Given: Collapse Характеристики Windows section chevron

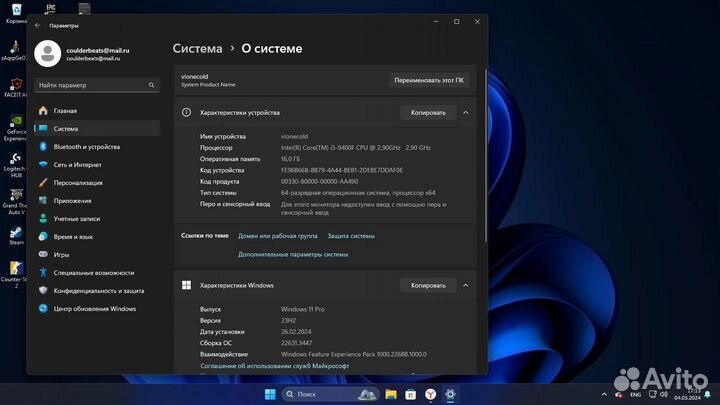Looking at the screenshot, I should coord(466,285).
